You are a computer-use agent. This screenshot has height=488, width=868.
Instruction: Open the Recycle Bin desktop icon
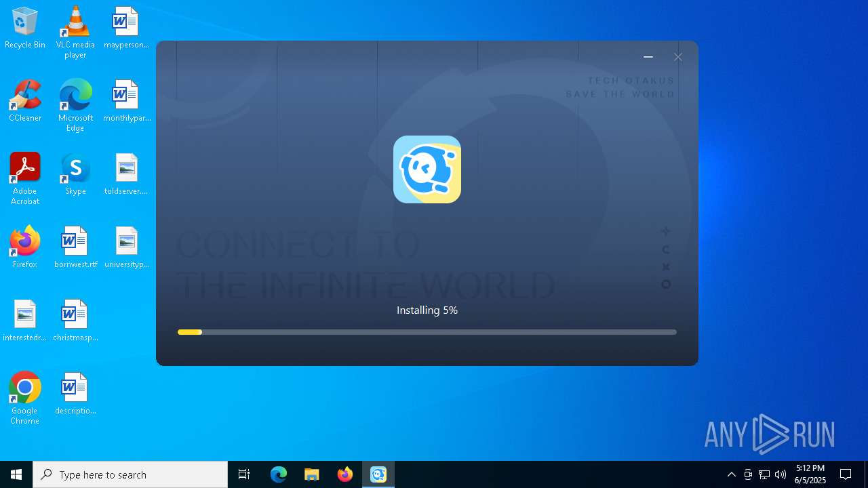pyautogui.click(x=25, y=28)
